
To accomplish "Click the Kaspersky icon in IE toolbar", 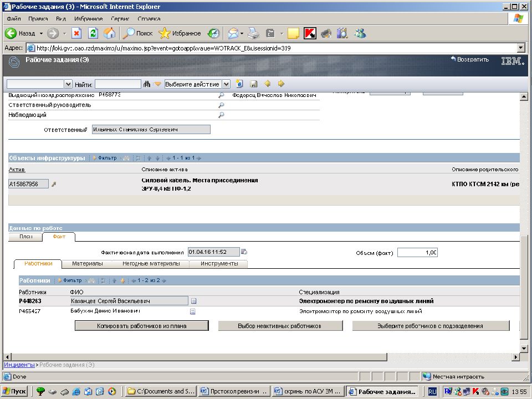I will 309,33.
